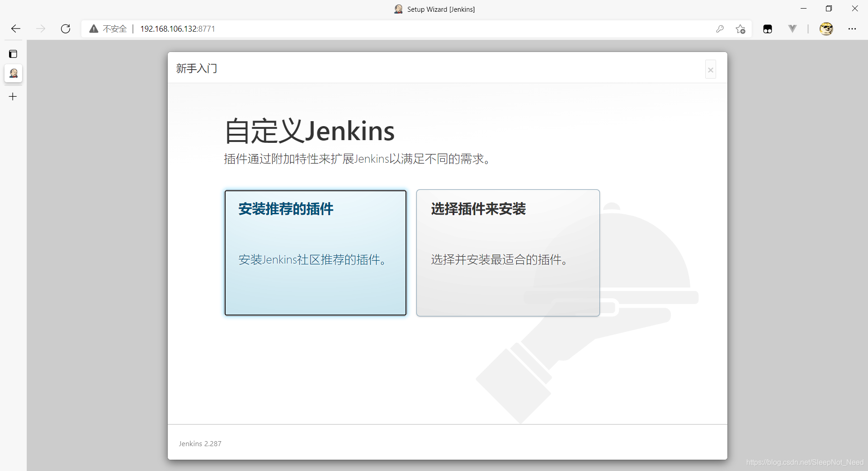868x471 pixels.
Task: Click the address bar URL 192.168.106.132:8771
Action: tap(178, 29)
